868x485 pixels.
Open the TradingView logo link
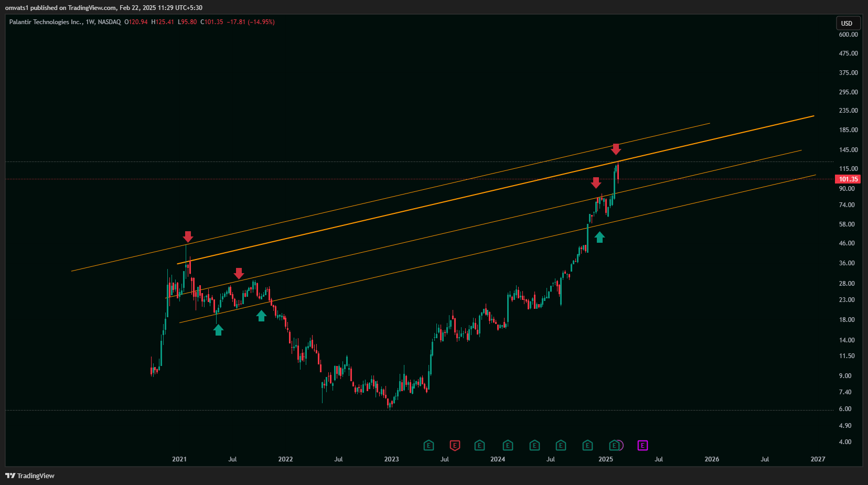pyautogui.click(x=30, y=476)
